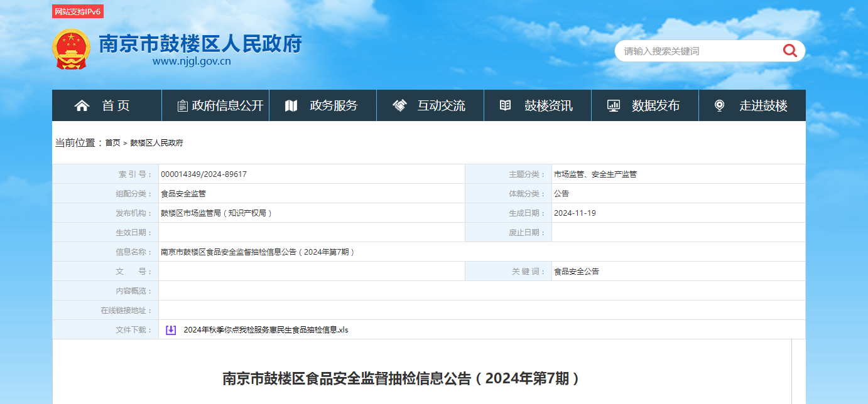Click the 鼓楼区人民政府 breadcrumb link

[156, 143]
